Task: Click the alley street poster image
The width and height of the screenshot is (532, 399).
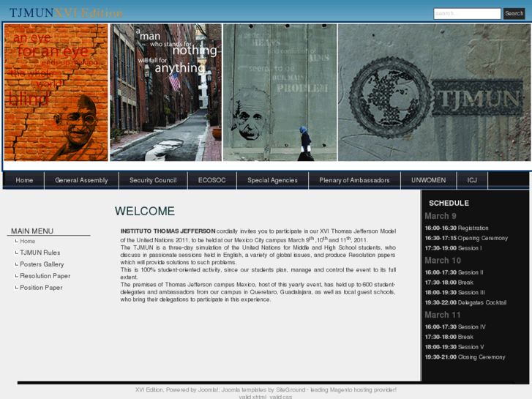Action: 165,92
